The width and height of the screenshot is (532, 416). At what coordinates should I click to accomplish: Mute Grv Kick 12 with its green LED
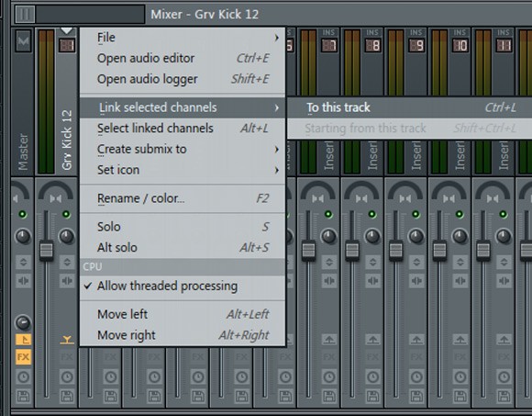point(66,214)
